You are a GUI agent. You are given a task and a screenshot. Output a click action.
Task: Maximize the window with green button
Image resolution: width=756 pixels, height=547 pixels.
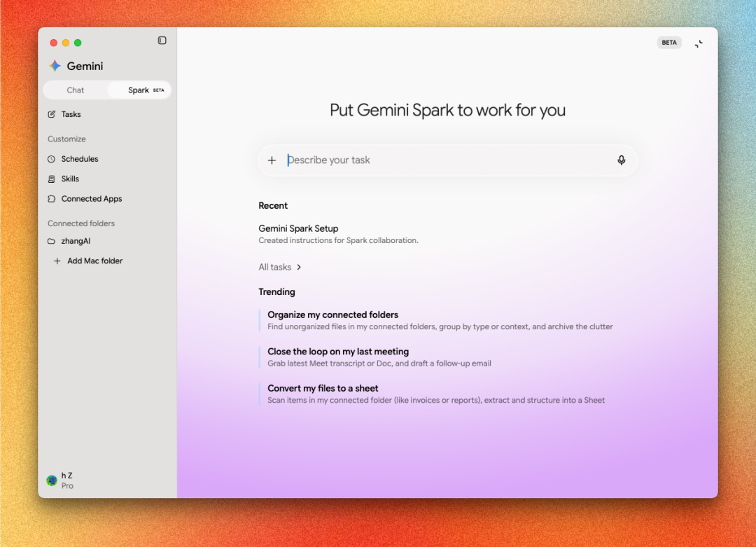click(78, 43)
